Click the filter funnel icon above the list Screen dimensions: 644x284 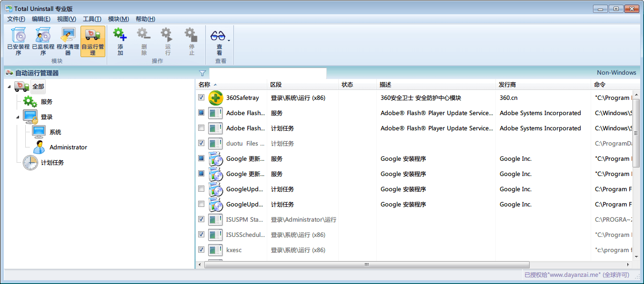(202, 73)
